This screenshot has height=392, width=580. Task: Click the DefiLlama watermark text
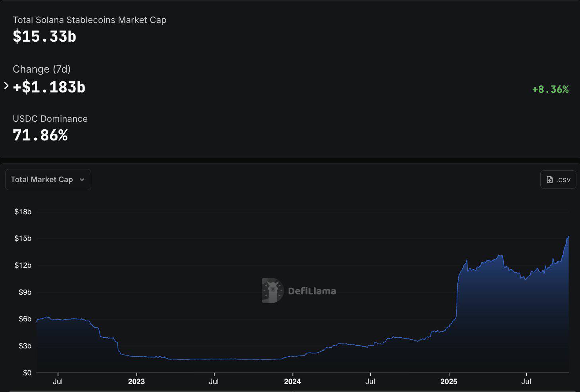312,291
